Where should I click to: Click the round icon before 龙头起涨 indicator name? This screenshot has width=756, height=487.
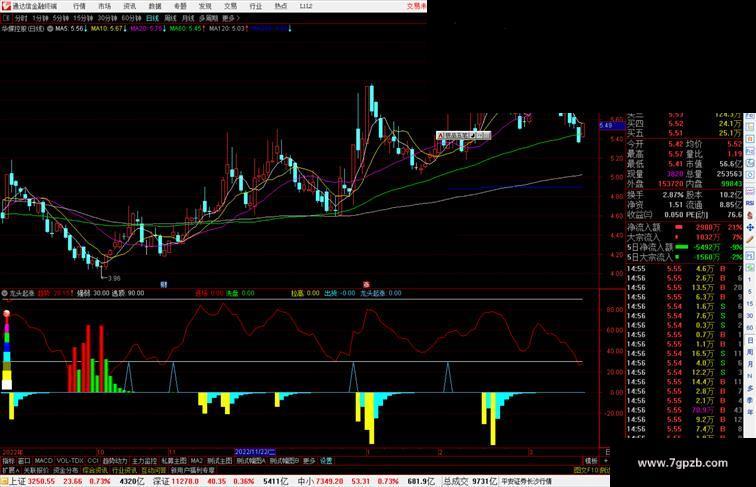pyautogui.click(x=4, y=293)
